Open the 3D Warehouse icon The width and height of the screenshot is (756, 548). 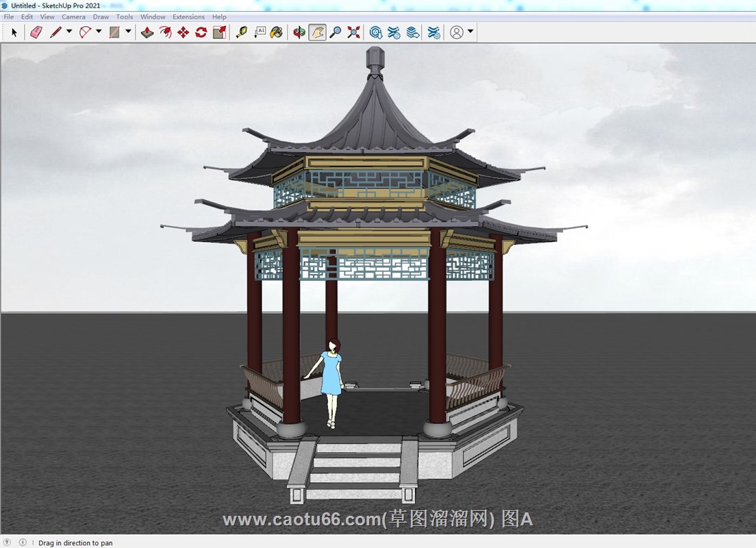pyautogui.click(x=375, y=32)
